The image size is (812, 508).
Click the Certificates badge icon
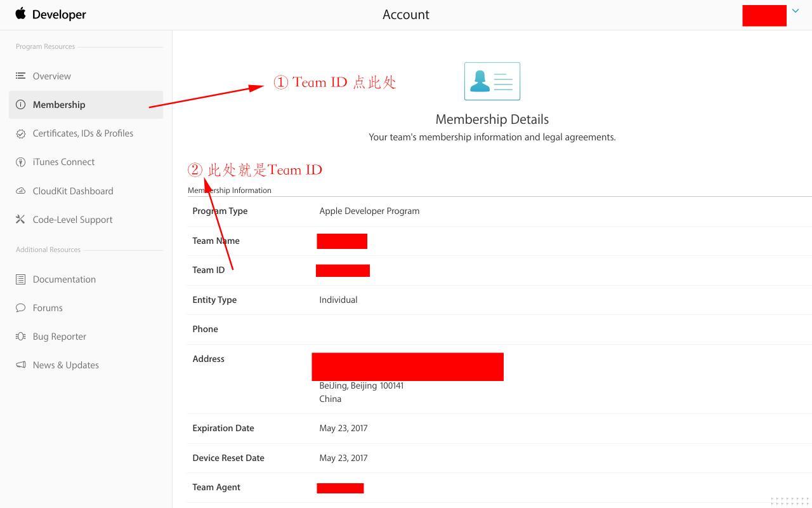point(21,133)
